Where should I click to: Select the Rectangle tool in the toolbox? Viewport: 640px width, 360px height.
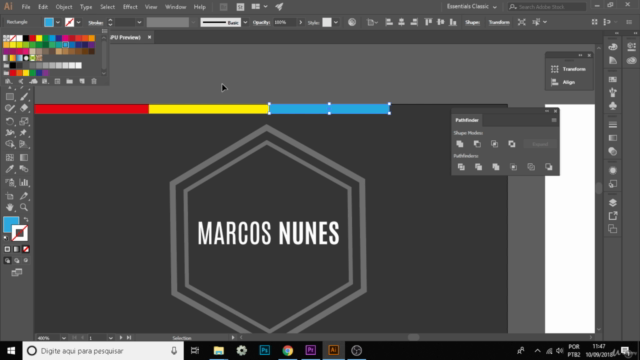point(10,97)
